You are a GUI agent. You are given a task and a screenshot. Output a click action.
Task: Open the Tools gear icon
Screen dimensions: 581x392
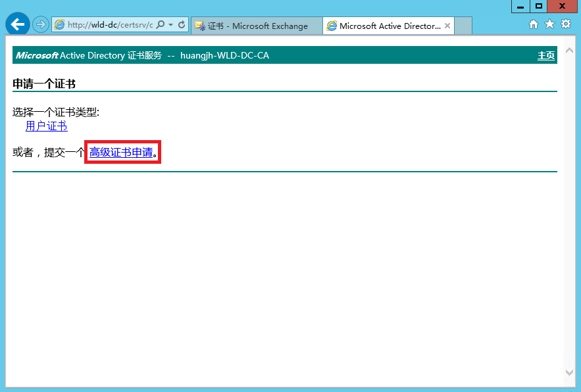coord(566,24)
